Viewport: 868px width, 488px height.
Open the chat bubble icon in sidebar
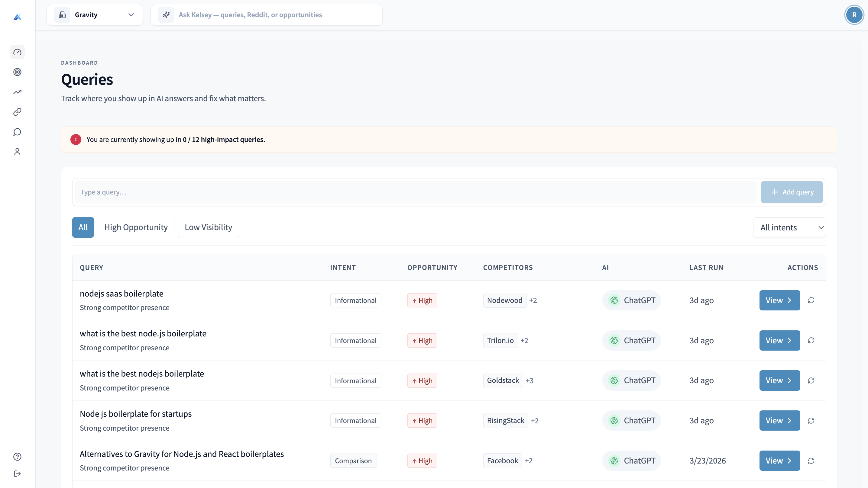click(18, 132)
